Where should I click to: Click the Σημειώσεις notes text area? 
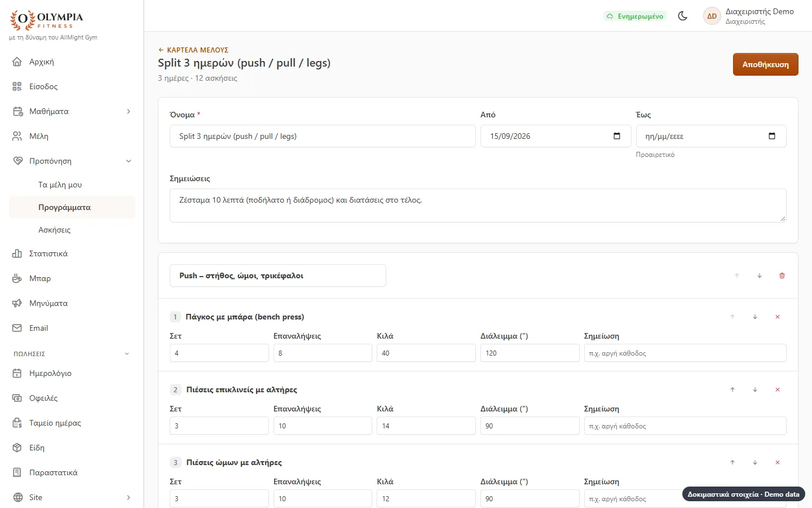(478, 205)
